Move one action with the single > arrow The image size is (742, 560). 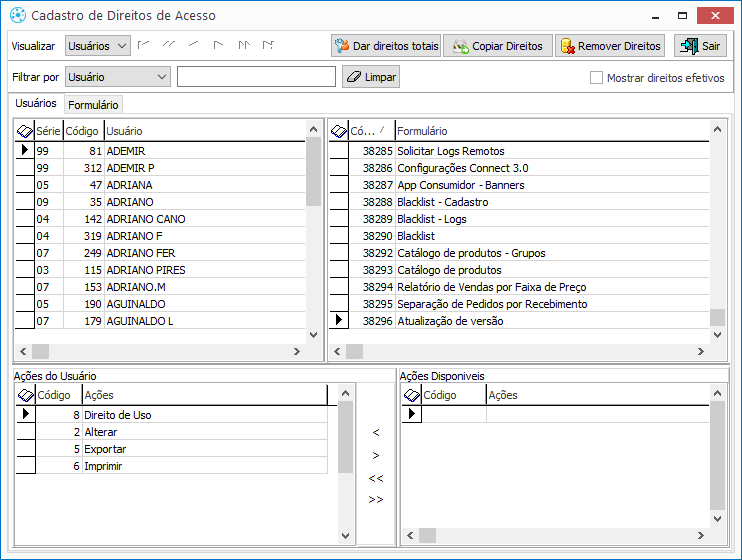(376, 455)
